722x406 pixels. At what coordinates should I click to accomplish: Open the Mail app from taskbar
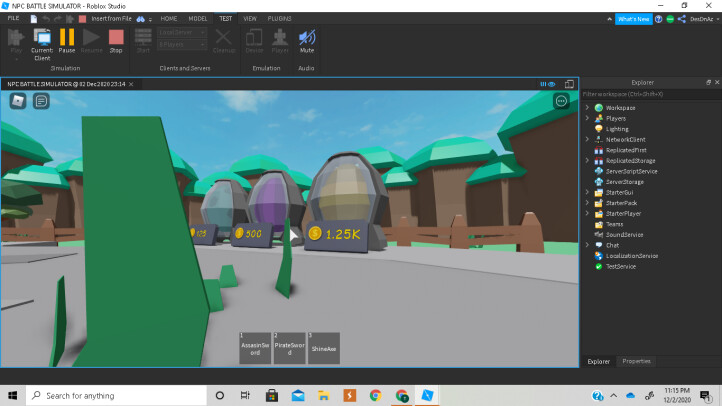(298, 395)
